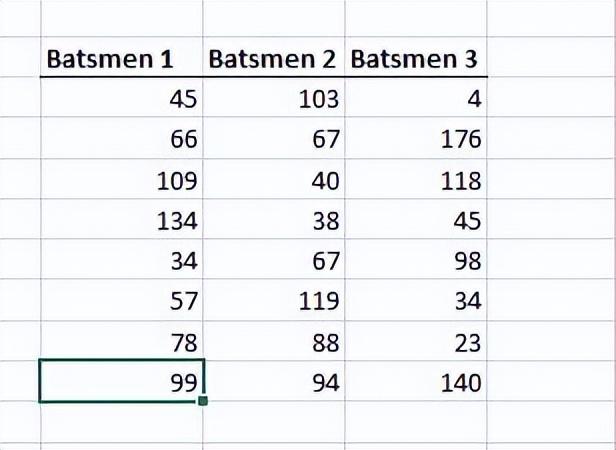The image size is (616, 450).
Task: Select the Batsmen 2 header cell
Action: coord(274,57)
